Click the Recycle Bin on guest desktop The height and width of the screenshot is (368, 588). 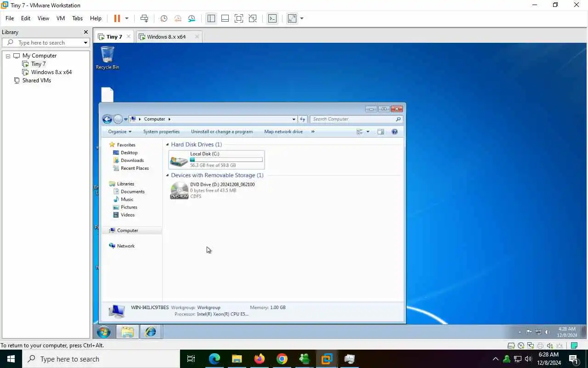point(107,57)
